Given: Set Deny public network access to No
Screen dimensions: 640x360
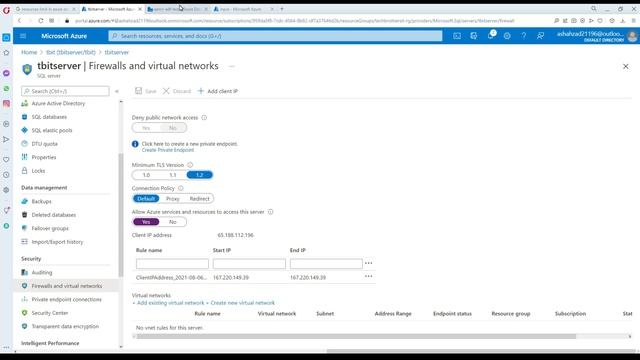Looking at the screenshot, I should (173, 128).
